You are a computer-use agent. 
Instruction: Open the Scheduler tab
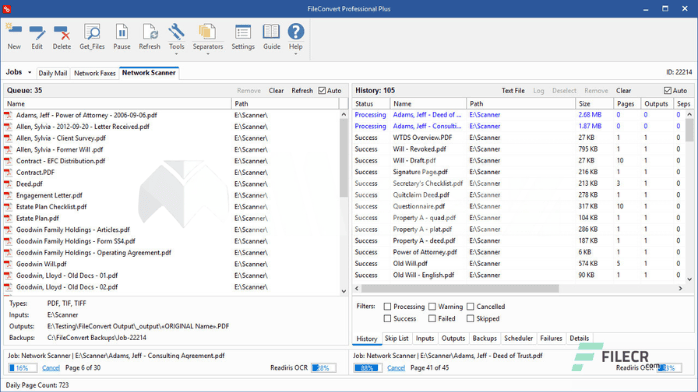(x=518, y=338)
